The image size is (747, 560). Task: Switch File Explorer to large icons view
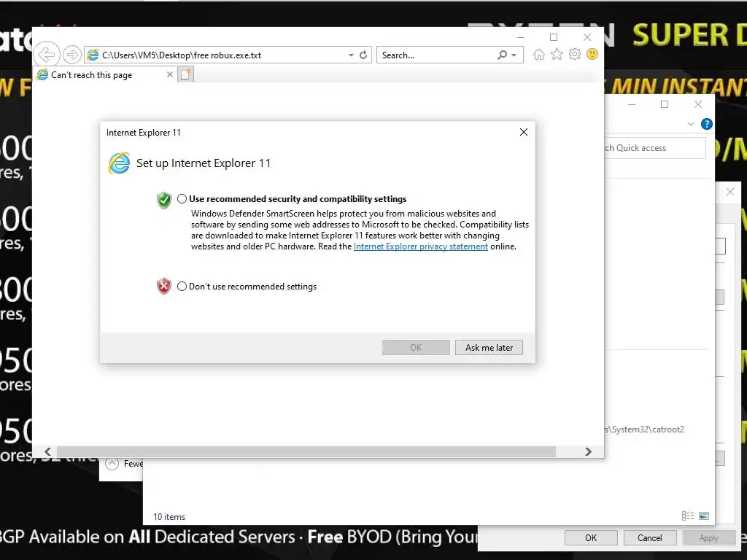coord(704,516)
